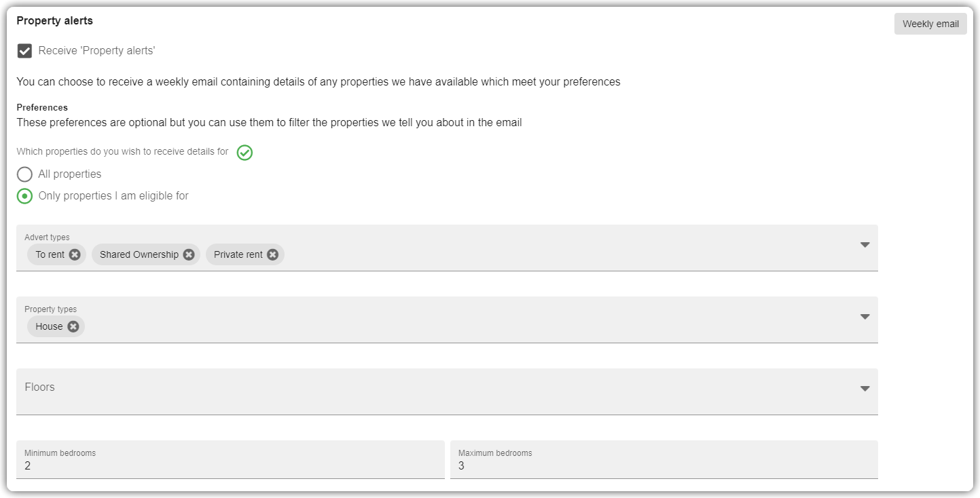The image size is (980, 498).
Task: Click the Receive 'Property alerts' label text
Action: point(97,51)
